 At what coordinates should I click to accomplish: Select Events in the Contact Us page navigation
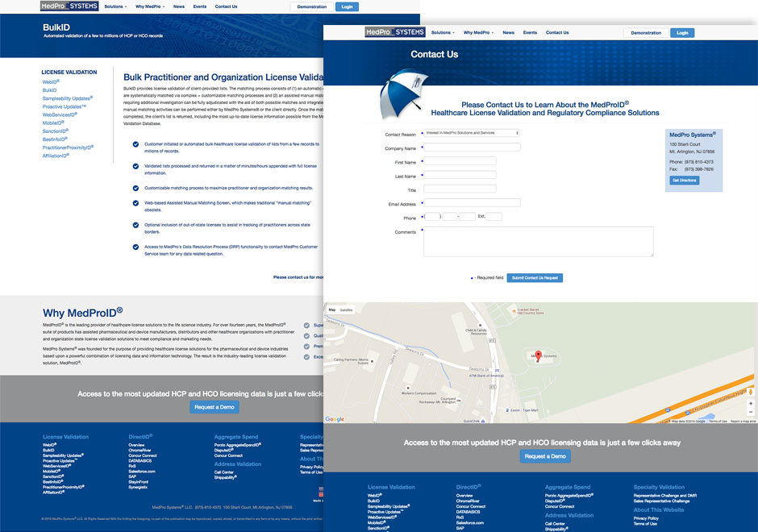530,33
